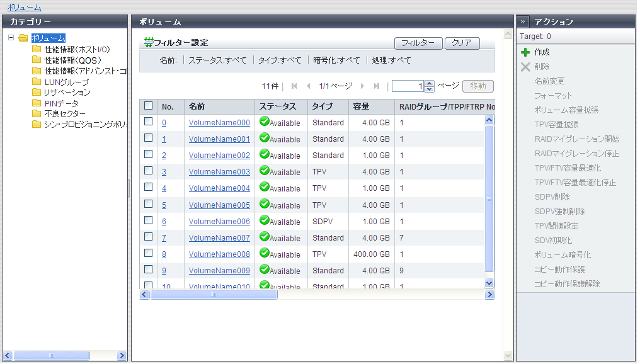Open the LUNグループ folder icon

37,82
